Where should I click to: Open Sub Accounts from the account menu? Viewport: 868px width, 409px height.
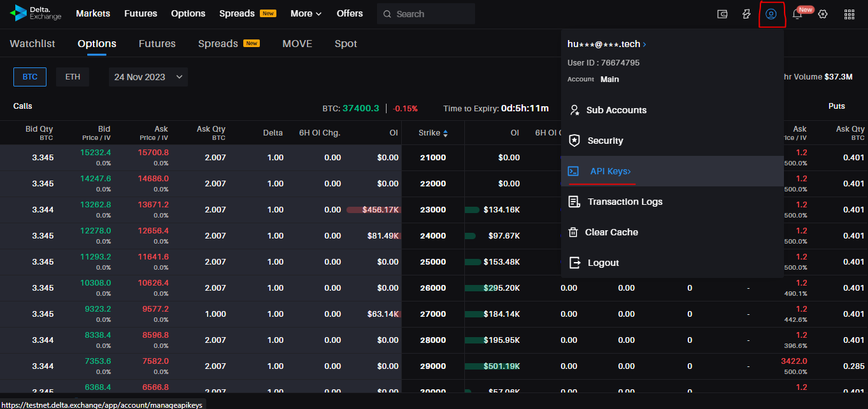coord(672,110)
